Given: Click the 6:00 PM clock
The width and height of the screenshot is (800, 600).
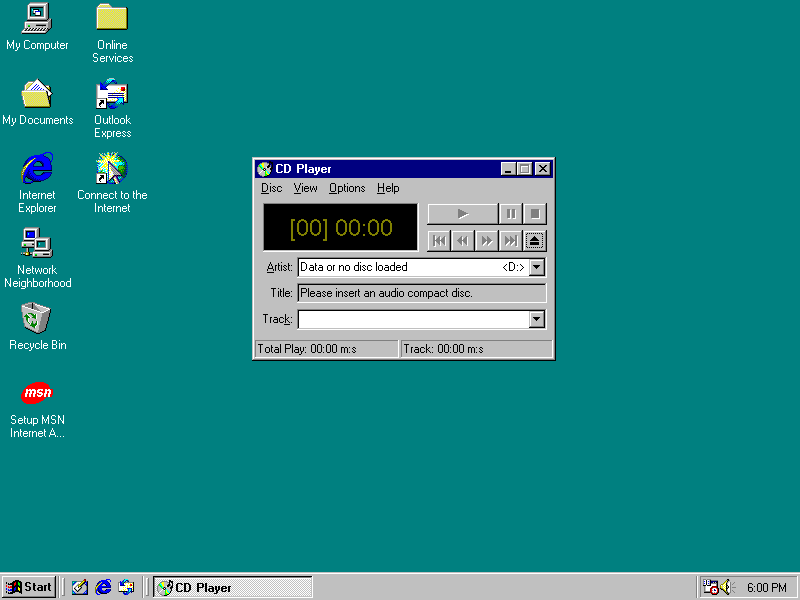Looking at the screenshot, I should point(767,588).
